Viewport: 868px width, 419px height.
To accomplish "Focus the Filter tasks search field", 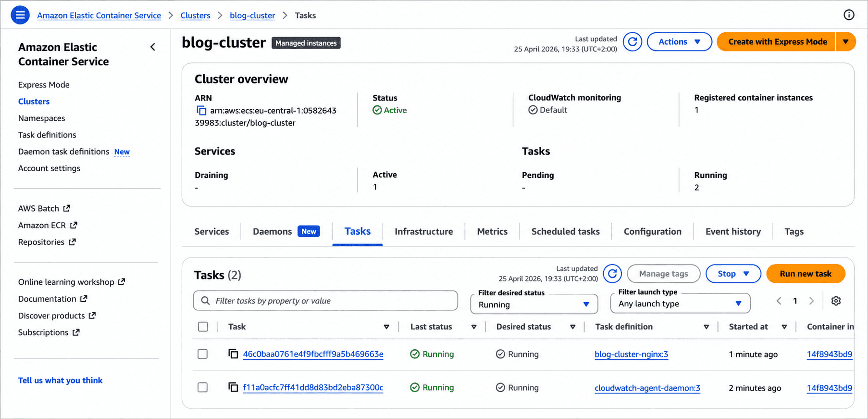I will (325, 301).
